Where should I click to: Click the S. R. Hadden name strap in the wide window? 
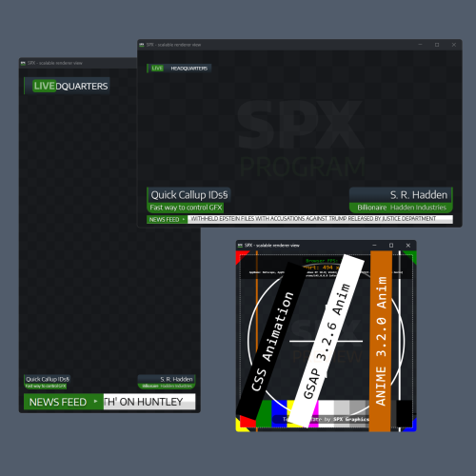tap(401, 194)
